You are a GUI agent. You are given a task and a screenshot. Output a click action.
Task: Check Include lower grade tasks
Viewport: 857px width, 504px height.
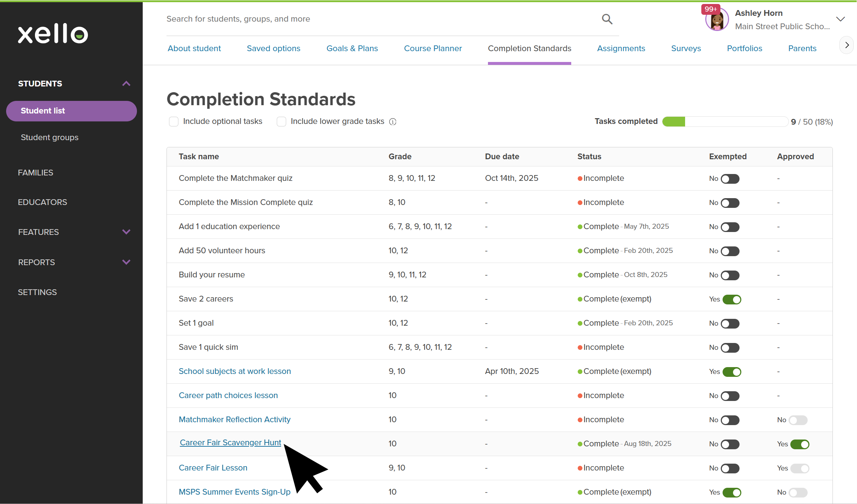tap(281, 122)
